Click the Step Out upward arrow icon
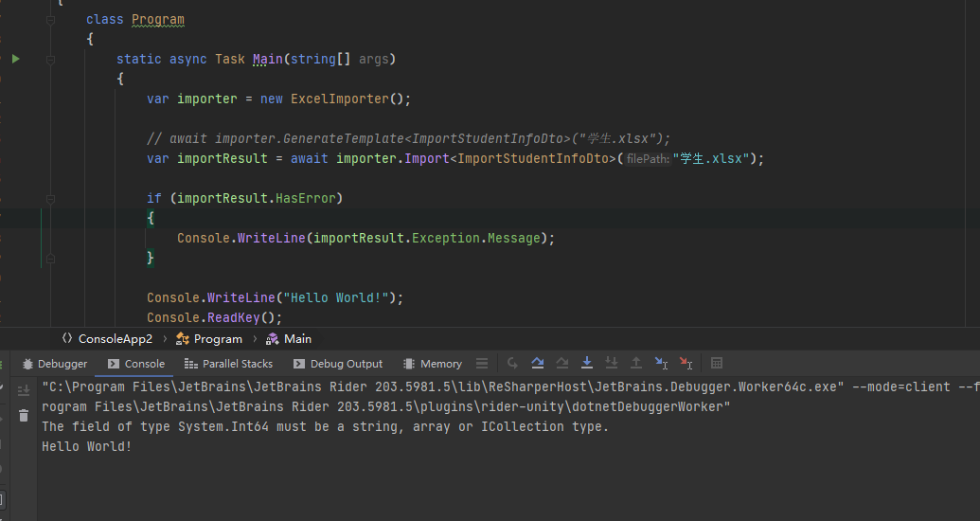Image resolution: width=980 pixels, height=521 pixels. click(636, 363)
